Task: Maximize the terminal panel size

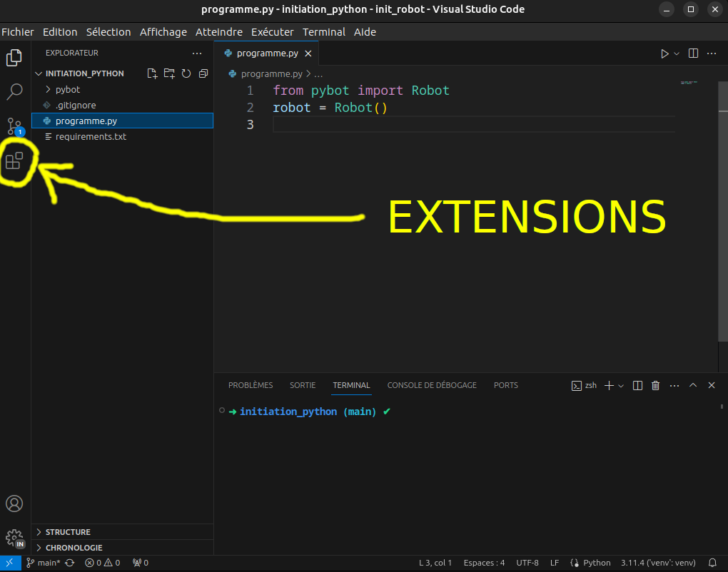Action: [693, 385]
